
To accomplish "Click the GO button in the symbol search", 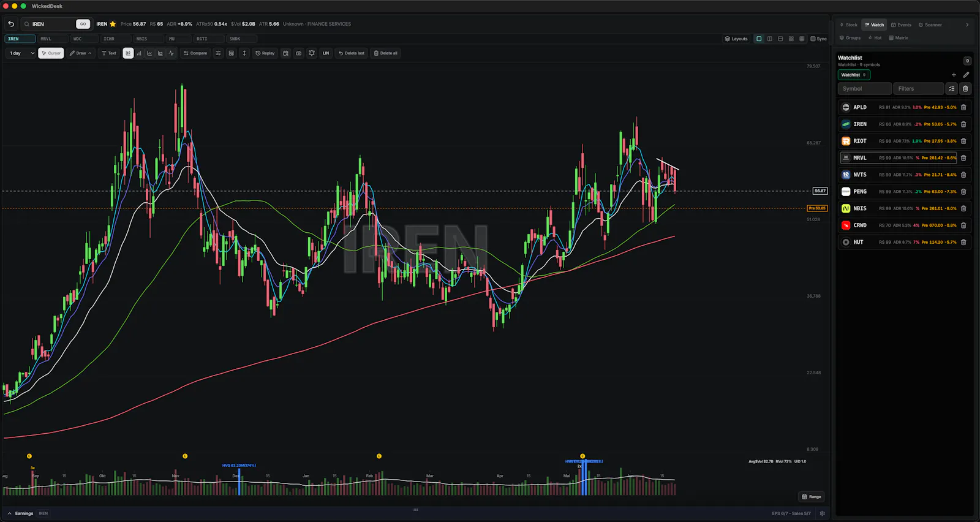I will (83, 24).
